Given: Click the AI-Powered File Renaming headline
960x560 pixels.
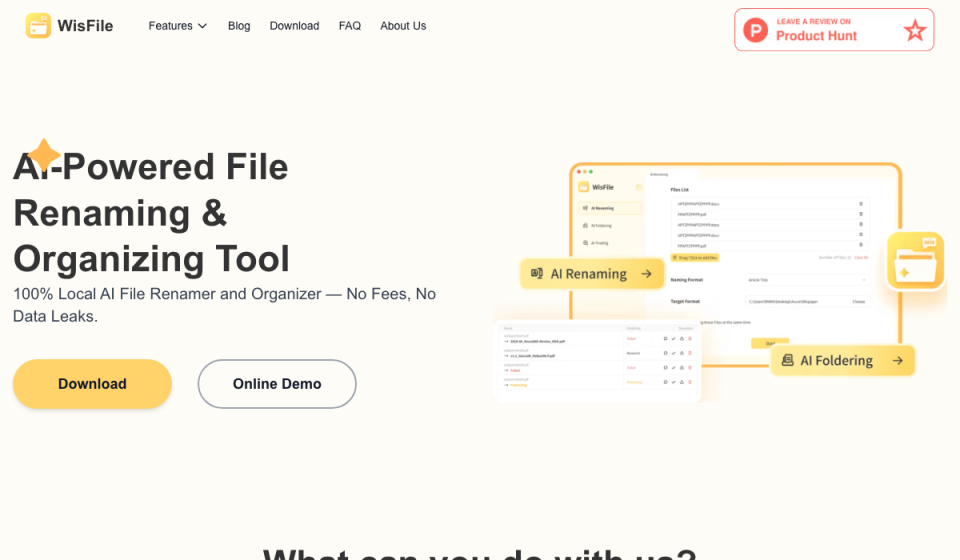Looking at the screenshot, I should coord(151,213).
